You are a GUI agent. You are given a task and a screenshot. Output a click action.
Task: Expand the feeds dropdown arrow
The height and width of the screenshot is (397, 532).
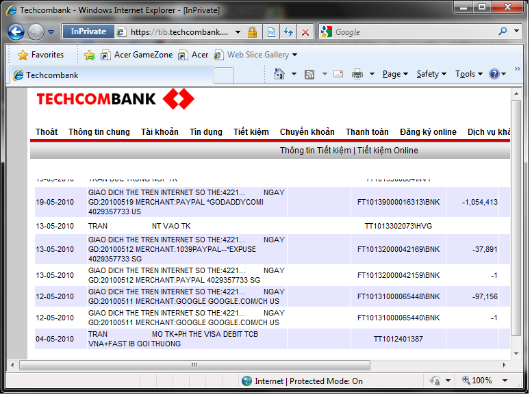(x=325, y=74)
